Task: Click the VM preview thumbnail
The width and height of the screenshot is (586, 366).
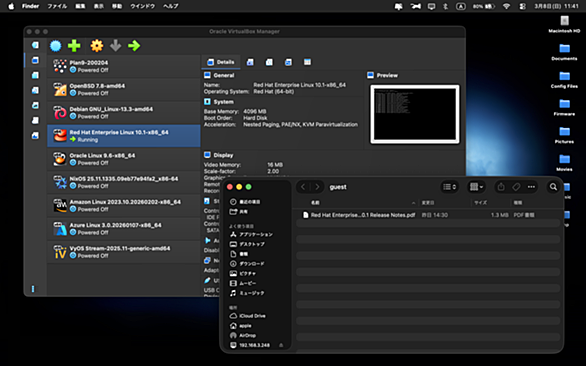Action: click(x=415, y=114)
